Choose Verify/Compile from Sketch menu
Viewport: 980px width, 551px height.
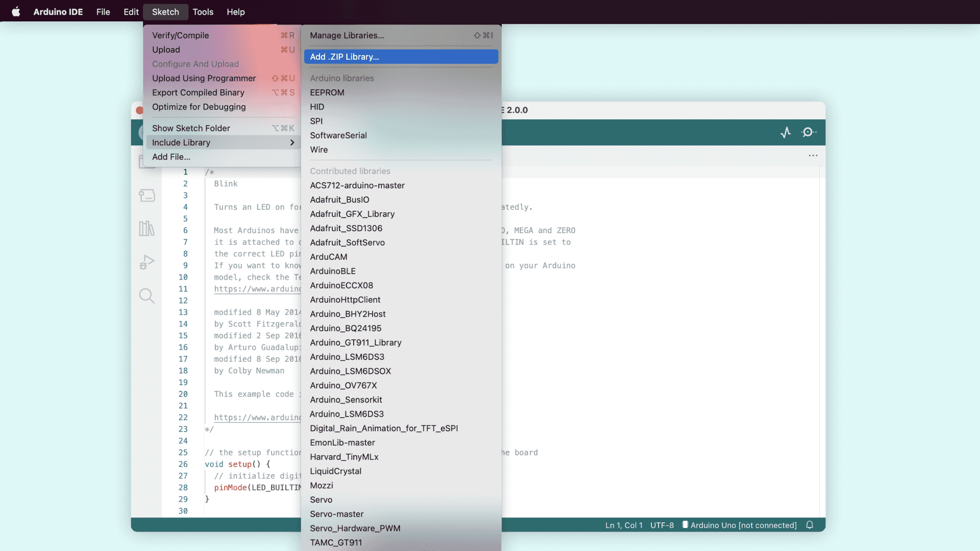tap(181, 35)
